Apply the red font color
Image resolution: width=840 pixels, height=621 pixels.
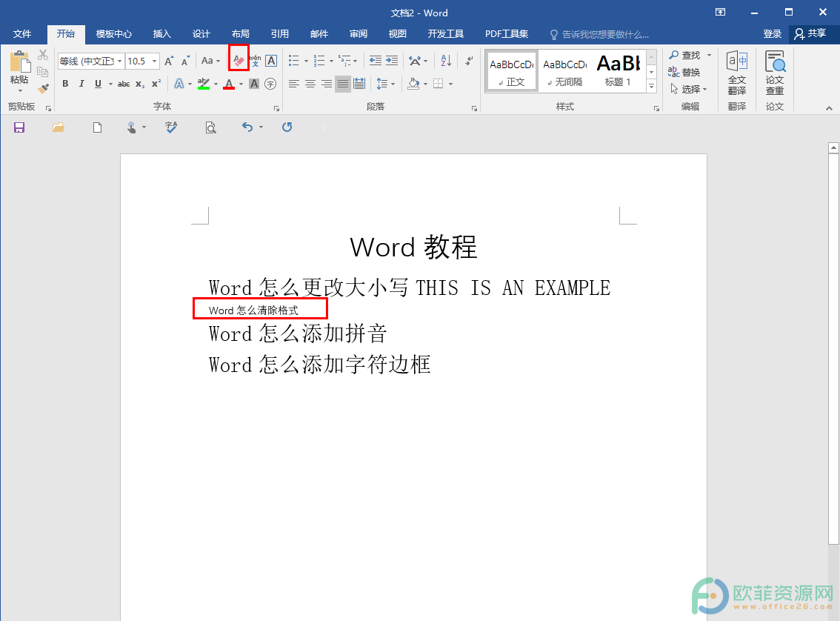coord(230,84)
